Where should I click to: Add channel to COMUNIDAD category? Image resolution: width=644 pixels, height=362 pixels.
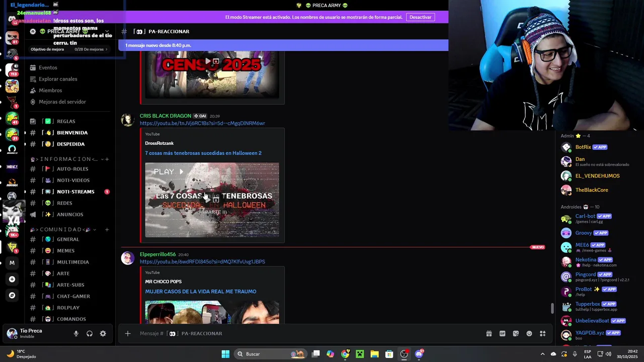tap(107, 229)
